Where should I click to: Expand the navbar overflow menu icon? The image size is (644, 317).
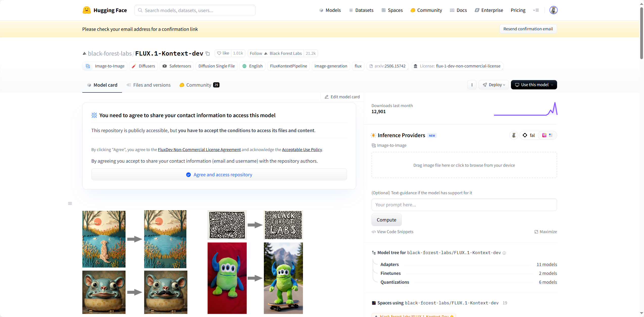(536, 10)
